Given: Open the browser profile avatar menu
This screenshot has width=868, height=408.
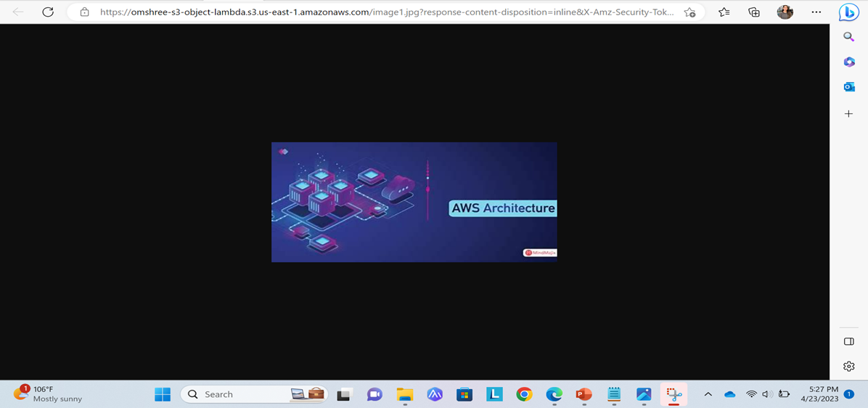Looking at the screenshot, I should click(785, 12).
